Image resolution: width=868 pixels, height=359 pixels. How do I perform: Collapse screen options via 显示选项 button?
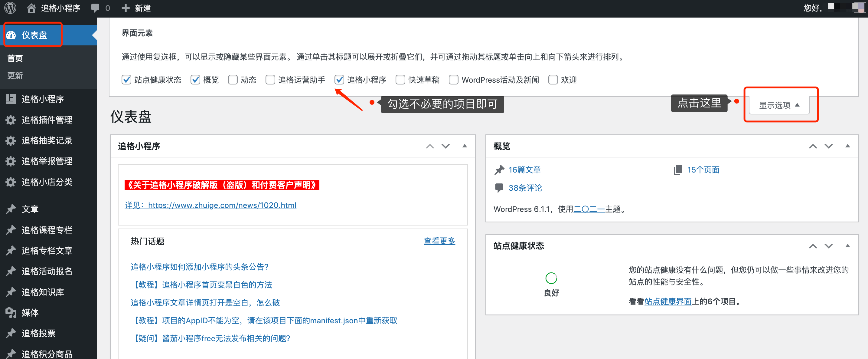[779, 105]
